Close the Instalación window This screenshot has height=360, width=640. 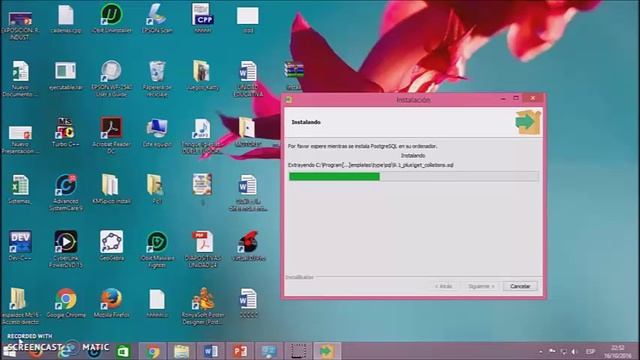533,98
